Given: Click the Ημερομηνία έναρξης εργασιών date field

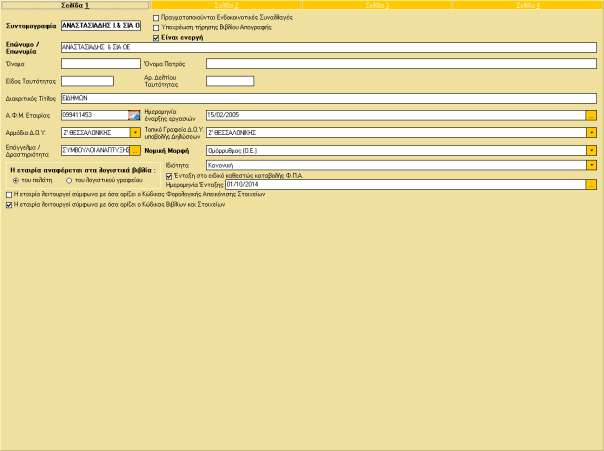Looking at the screenshot, I should click(x=396, y=115).
